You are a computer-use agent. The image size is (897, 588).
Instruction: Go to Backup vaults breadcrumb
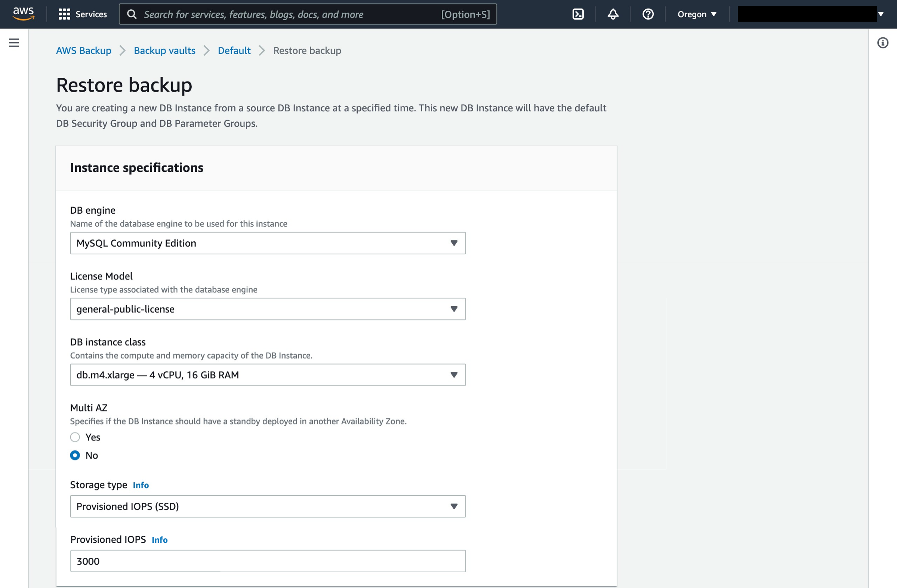[x=164, y=50]
